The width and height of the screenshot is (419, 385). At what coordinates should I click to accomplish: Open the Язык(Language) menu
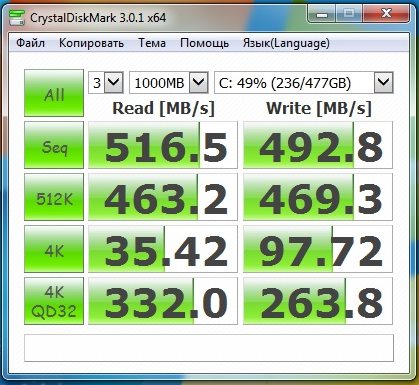pyautogui.click(x=286, y=43)
